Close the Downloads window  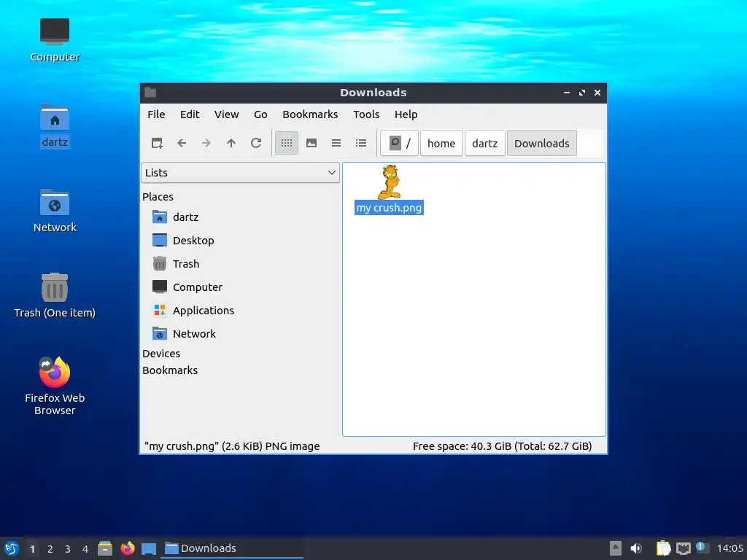click(x=597, y=93)
